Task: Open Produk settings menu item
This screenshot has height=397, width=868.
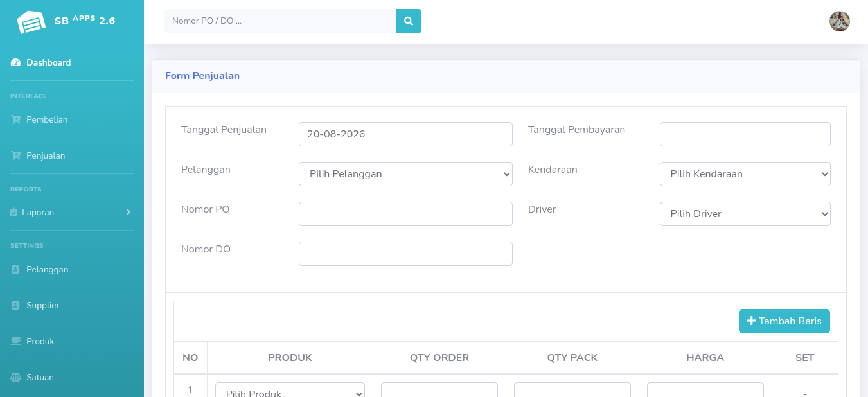Action: pyautogui.click(x=72, y=341)
